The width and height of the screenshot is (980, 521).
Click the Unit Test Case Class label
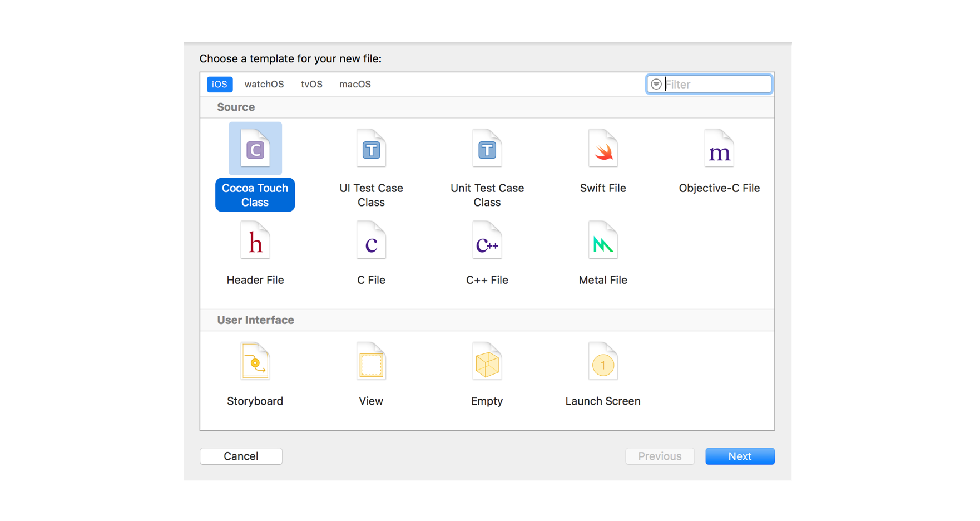point(487,195)
